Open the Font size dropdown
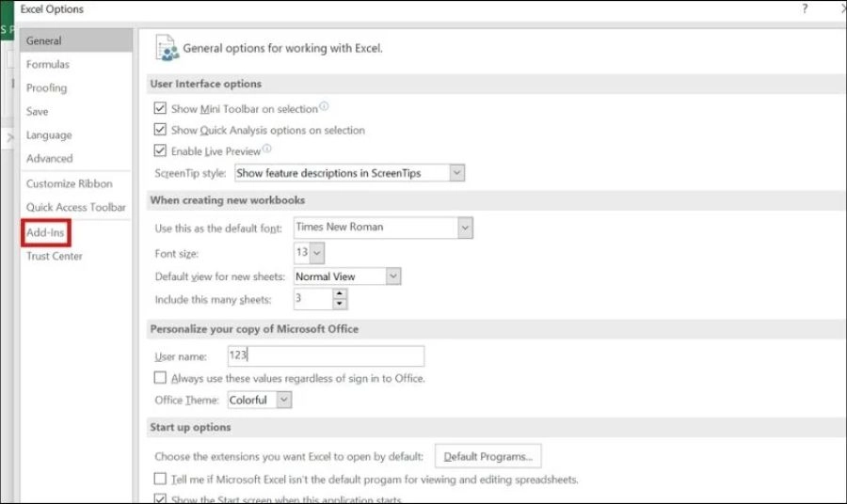Viewport: 847px width, 504px height. [x=317, y=253]
